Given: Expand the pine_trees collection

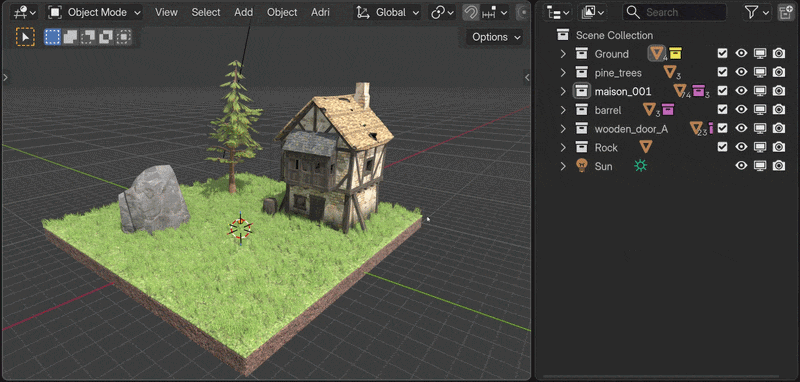Looking at the screenshot, I should [563, 72].
